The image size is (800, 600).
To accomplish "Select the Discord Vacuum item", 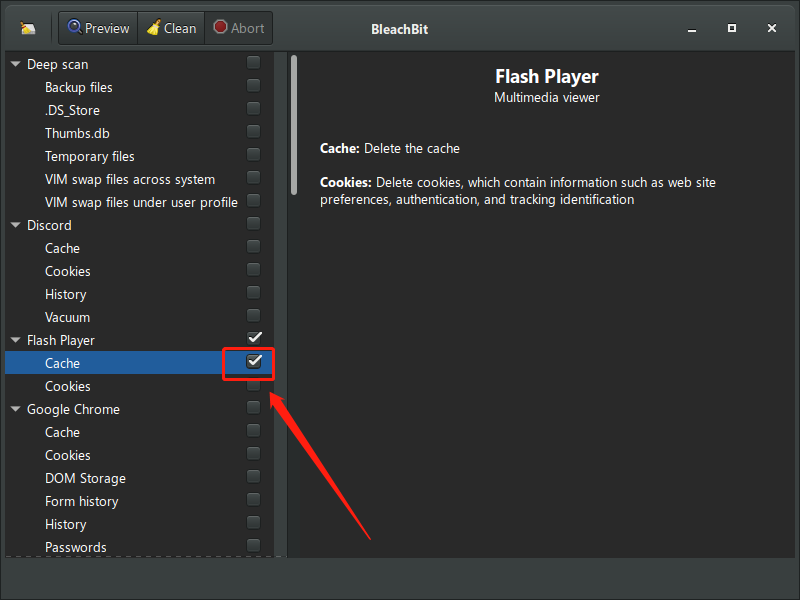I will coord(67,317).
